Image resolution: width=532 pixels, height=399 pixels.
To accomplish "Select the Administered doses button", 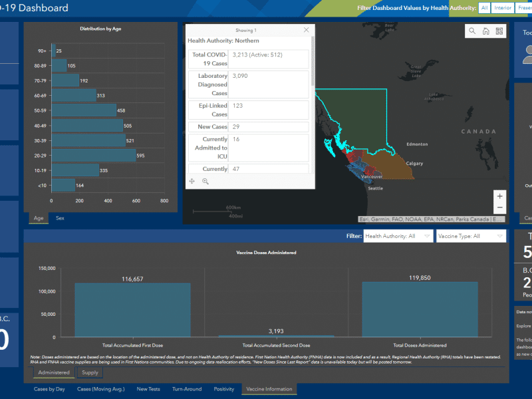I will click(x=53, y=372).
